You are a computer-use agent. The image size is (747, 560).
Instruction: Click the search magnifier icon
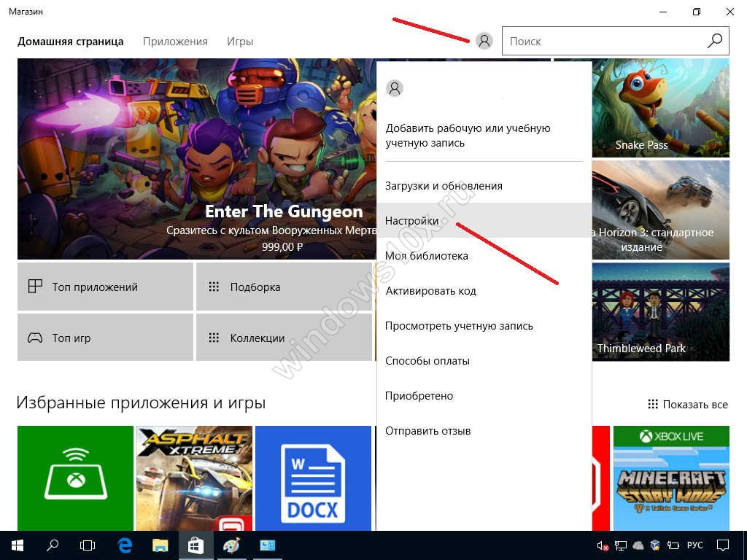(x=715, y=41)
